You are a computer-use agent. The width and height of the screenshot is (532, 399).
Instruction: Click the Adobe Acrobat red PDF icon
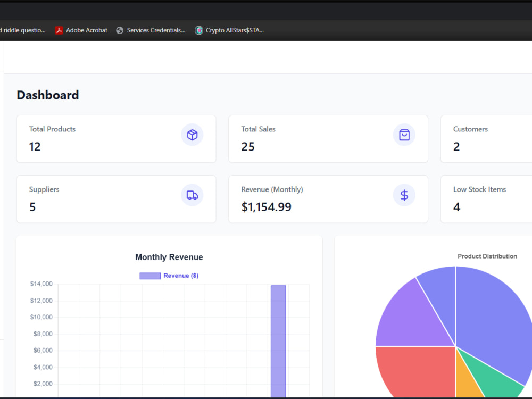(x=59, y=30)
